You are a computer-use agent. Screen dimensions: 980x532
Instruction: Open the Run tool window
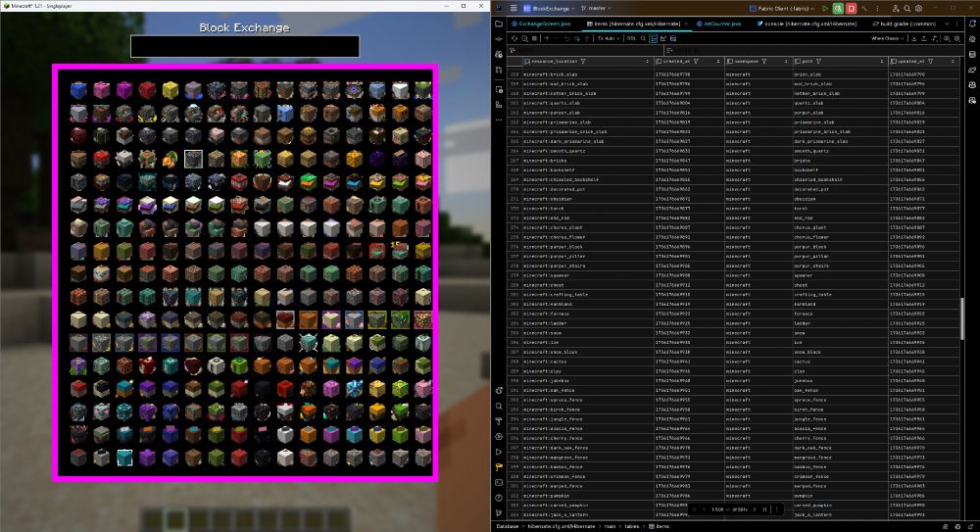(x=499, y=452)
